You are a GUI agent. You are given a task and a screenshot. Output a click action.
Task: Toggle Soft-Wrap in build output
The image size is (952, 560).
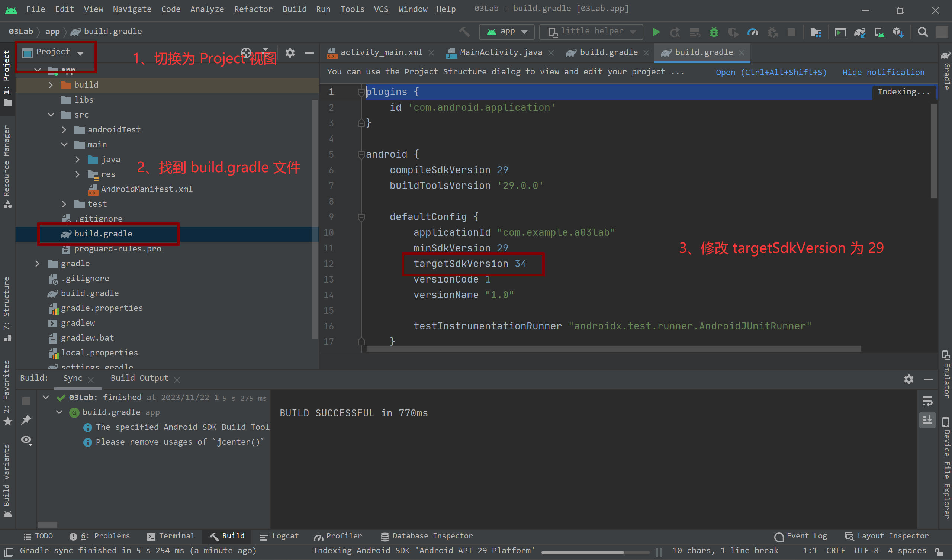927,401
